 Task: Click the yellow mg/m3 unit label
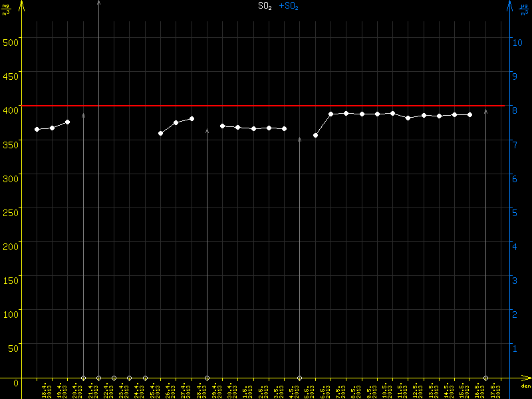coord(7,9)
